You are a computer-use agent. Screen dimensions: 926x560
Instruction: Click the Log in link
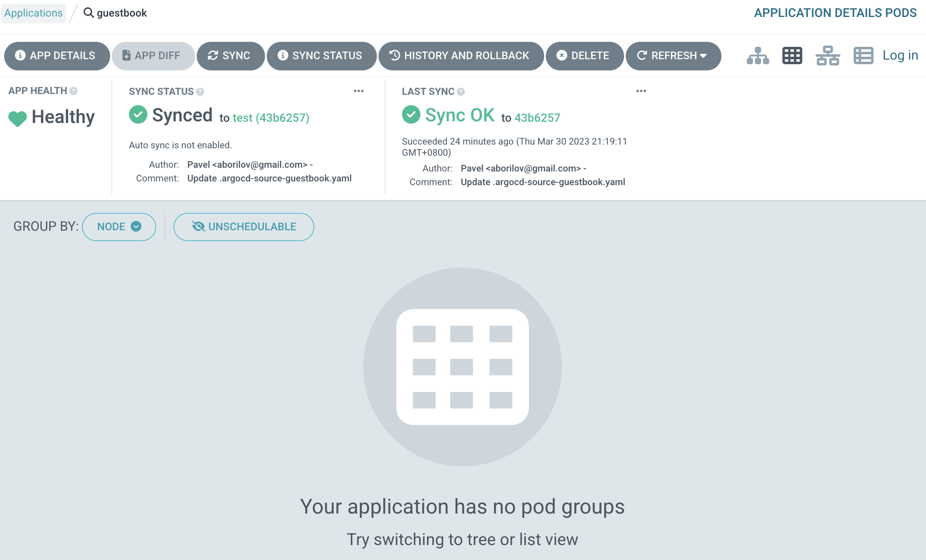899,55
